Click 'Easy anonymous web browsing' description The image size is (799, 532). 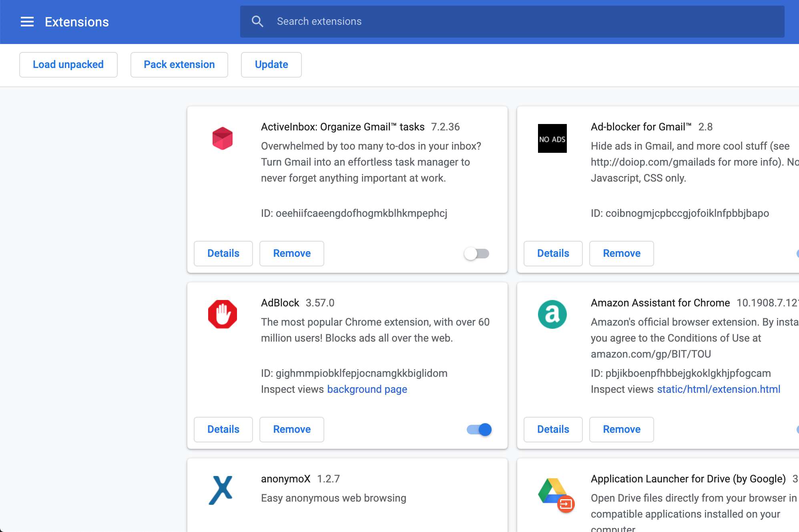tap(334, 498)
